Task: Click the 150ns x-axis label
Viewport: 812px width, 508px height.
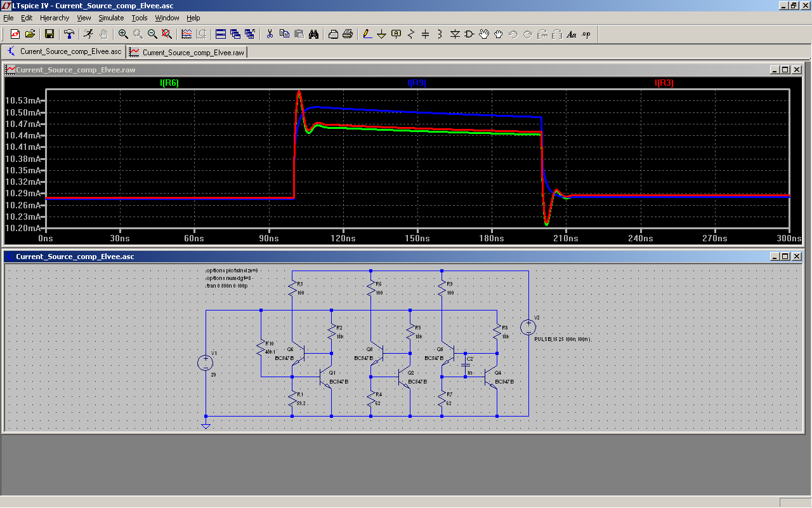Action: [x=417, y=239]
